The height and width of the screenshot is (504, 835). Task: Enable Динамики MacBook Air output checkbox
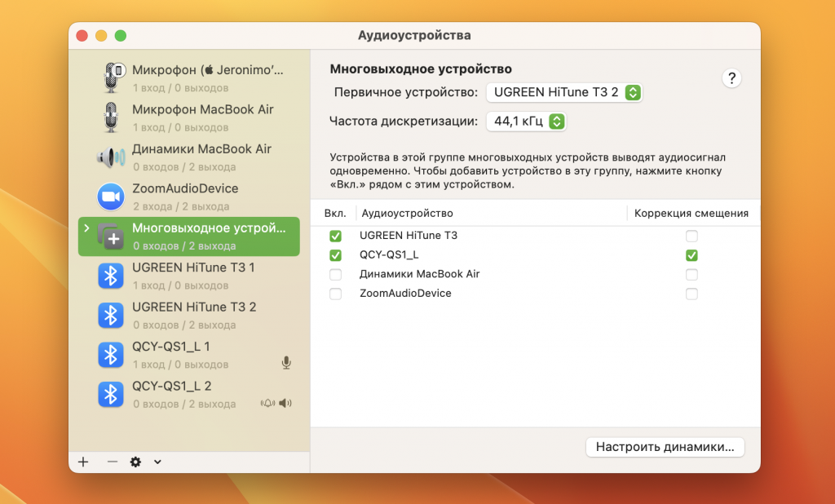coord(335,274)
